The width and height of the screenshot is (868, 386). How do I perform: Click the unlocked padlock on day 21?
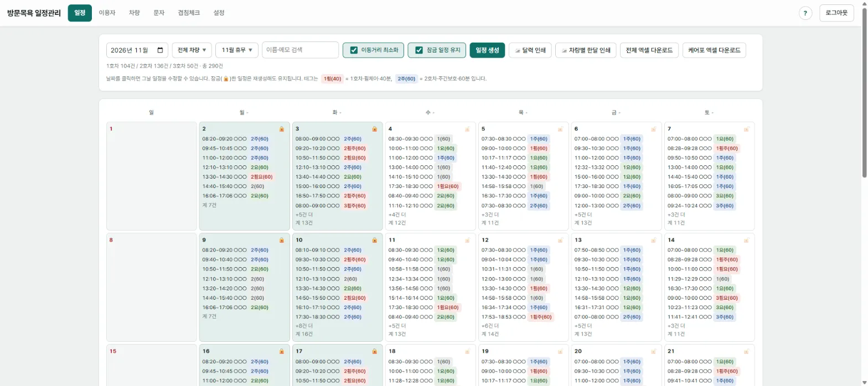(746, 351)
